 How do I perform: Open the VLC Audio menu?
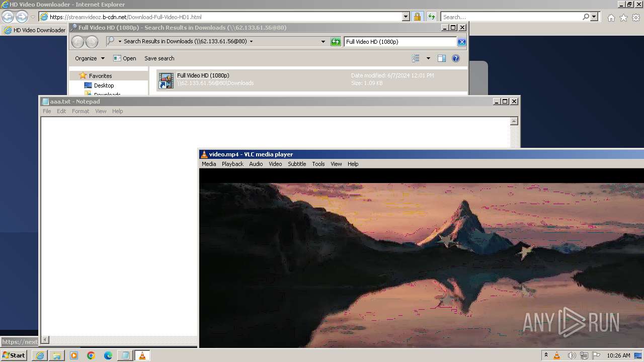tap(256, 164)
